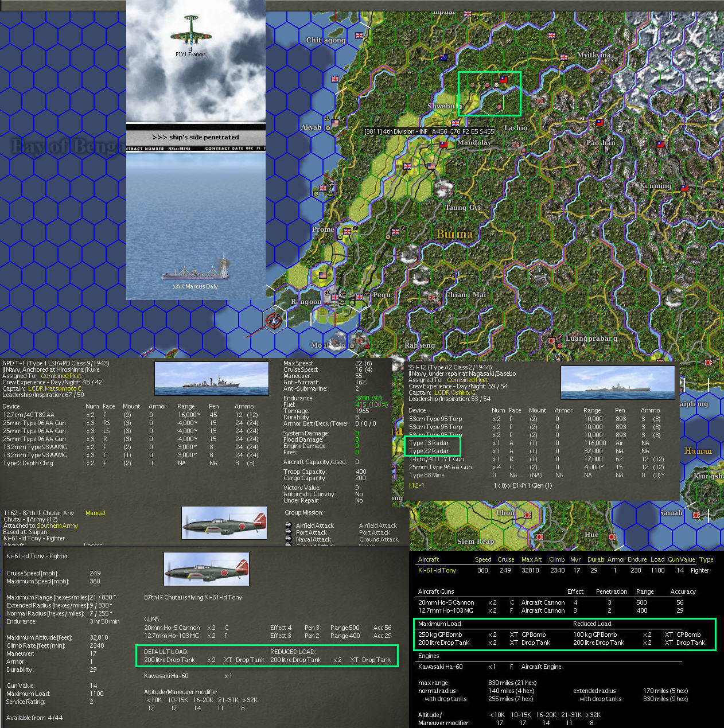
Task: Click the Taung Gyi city label
Action: pyautogui.click(x=462, y=208)
